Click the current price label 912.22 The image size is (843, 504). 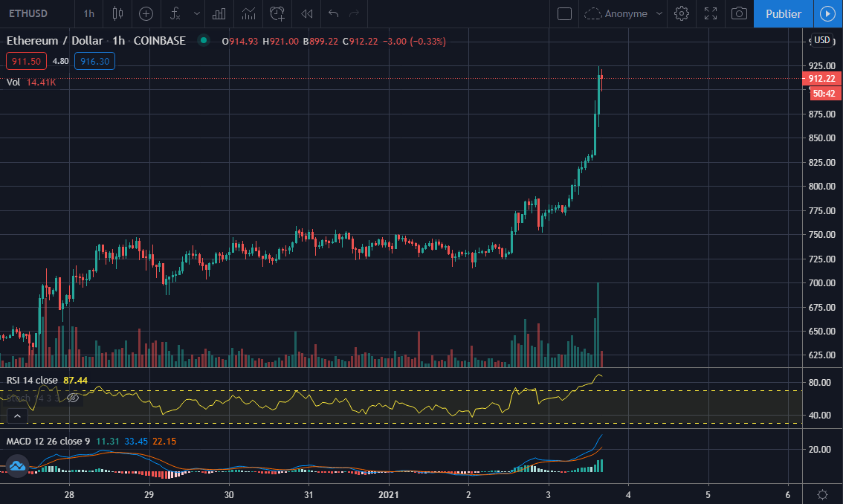[x=822, y=79]
